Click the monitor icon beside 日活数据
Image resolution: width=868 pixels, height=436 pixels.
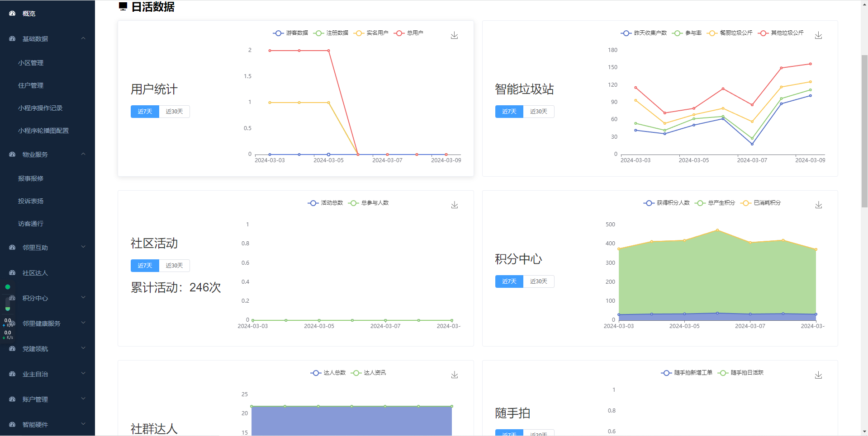point(123,6)
